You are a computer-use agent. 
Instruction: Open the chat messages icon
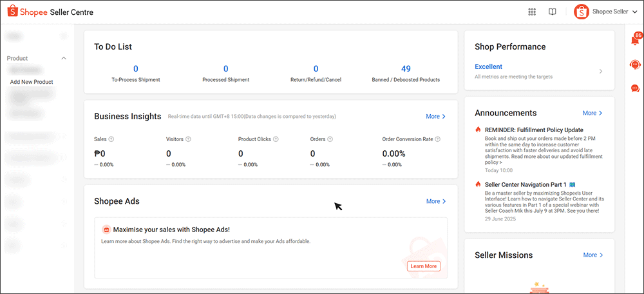point(635,88)
